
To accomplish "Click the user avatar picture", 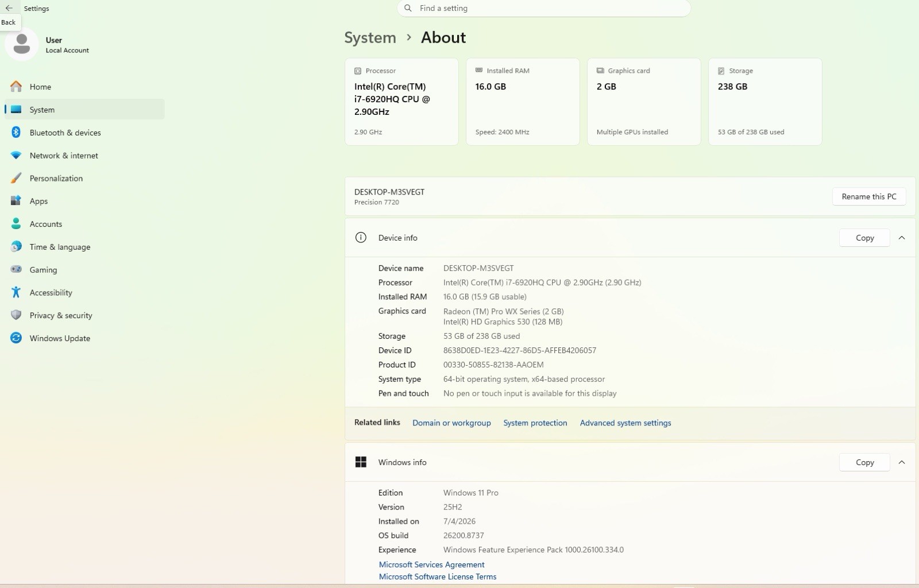I will pyautogui.click(x=22, y=45).
